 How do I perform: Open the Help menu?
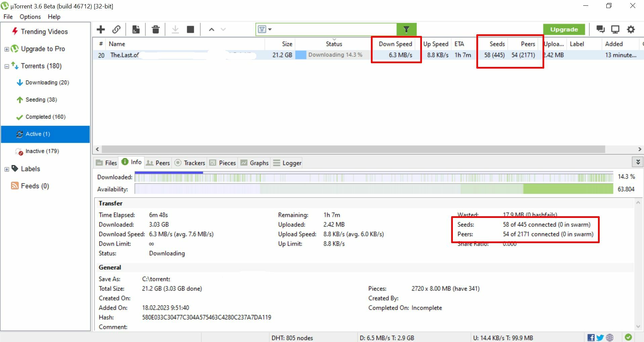click(54, 17)
